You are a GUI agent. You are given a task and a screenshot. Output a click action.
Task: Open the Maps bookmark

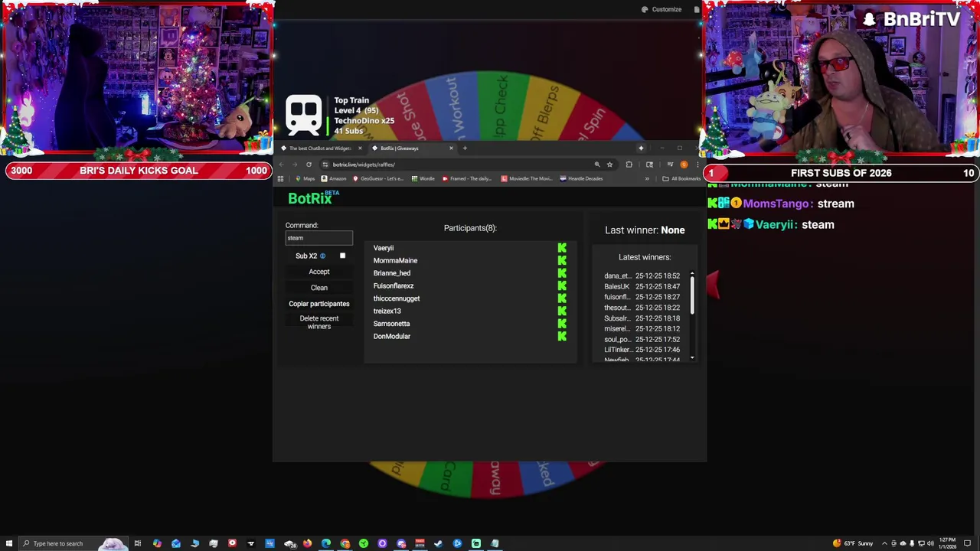point(305,178)
